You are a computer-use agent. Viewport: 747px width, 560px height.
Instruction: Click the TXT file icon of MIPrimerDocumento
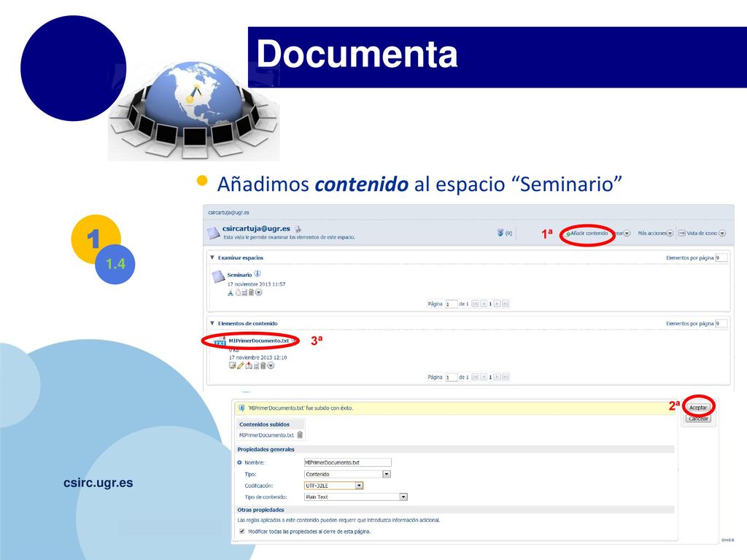click(220, 342)
